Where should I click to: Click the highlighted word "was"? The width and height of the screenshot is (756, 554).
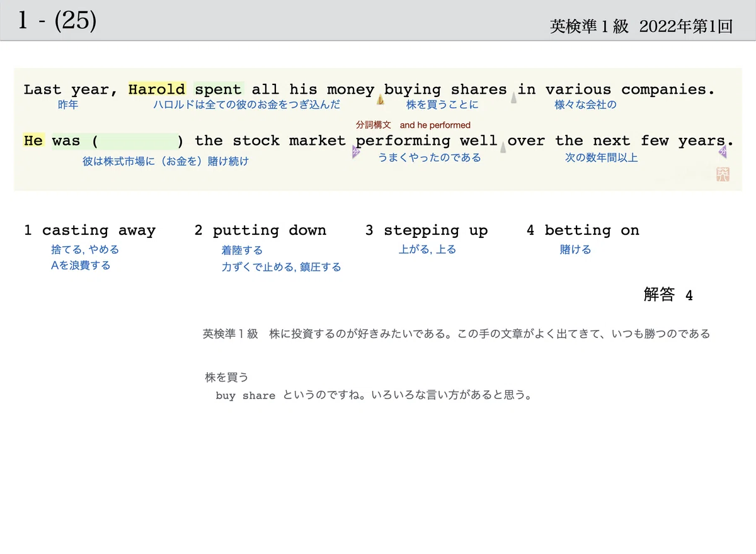(66, 140)
